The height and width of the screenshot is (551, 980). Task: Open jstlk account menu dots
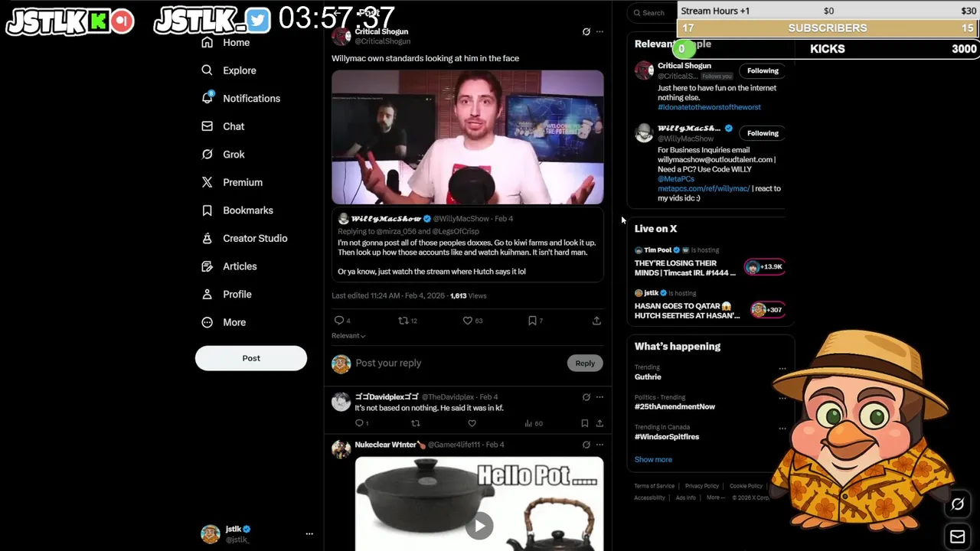tap(309, 533)
